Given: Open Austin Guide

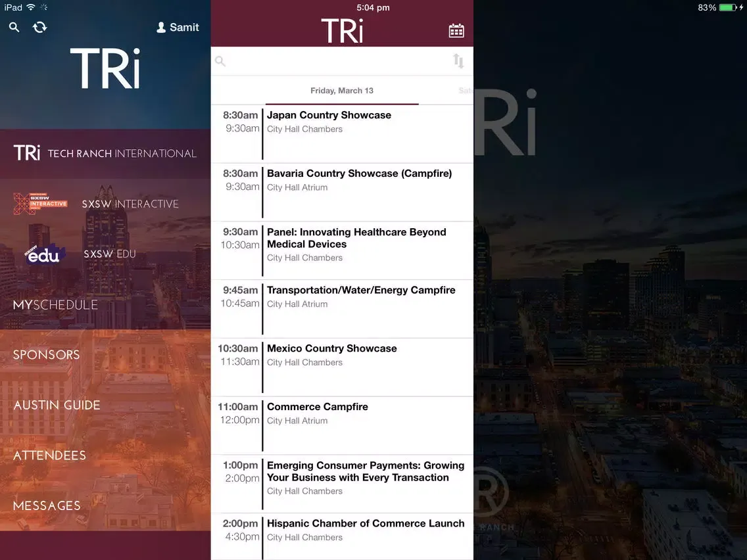Looking at the screenshot, I should [105, 406].
